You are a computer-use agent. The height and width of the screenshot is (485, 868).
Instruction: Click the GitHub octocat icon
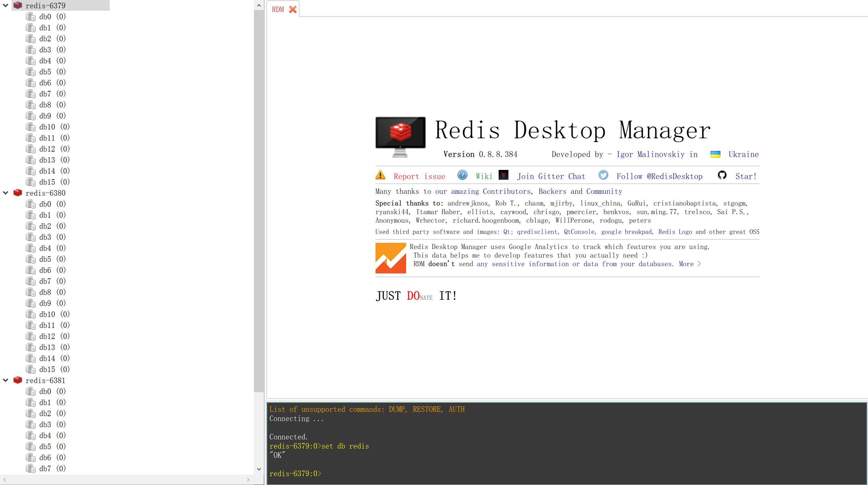(722, 175)
